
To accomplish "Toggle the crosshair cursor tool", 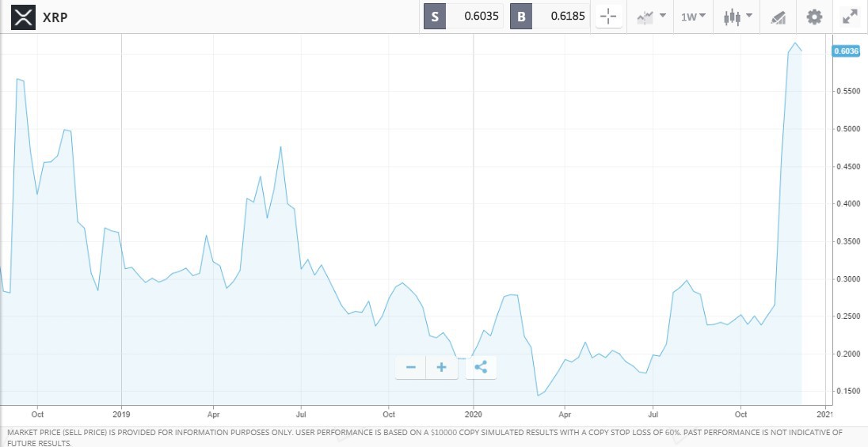I will click(x=608, y=17).
